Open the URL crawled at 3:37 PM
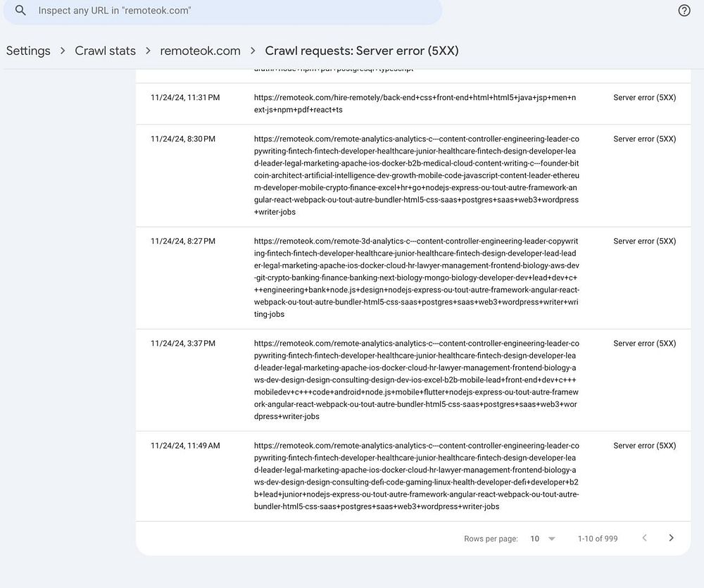The height and width of the screenshot is (588, 704). (416, 380)
